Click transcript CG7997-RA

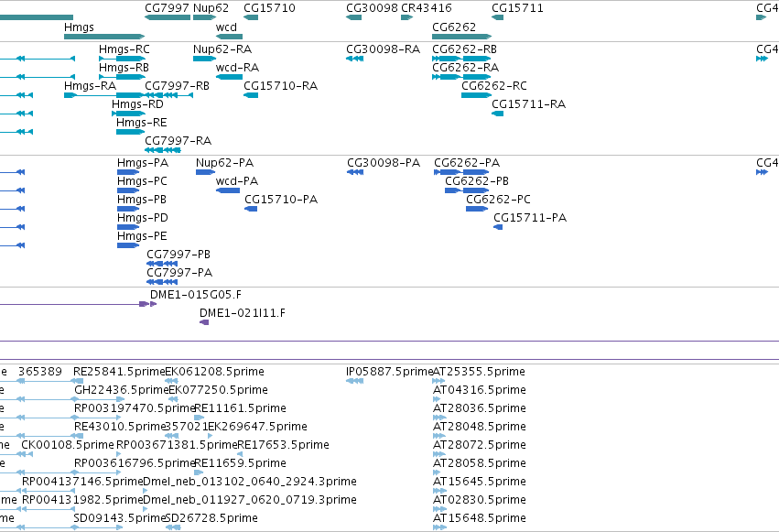click(179, 141)
